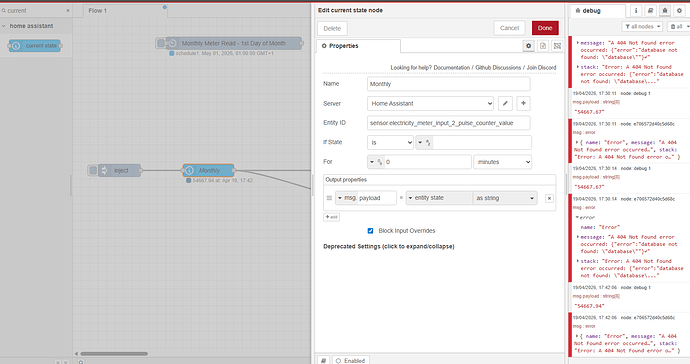Pick the current state palette node
This screenshot has width=690, height=364.
click(x=35, y=45)
